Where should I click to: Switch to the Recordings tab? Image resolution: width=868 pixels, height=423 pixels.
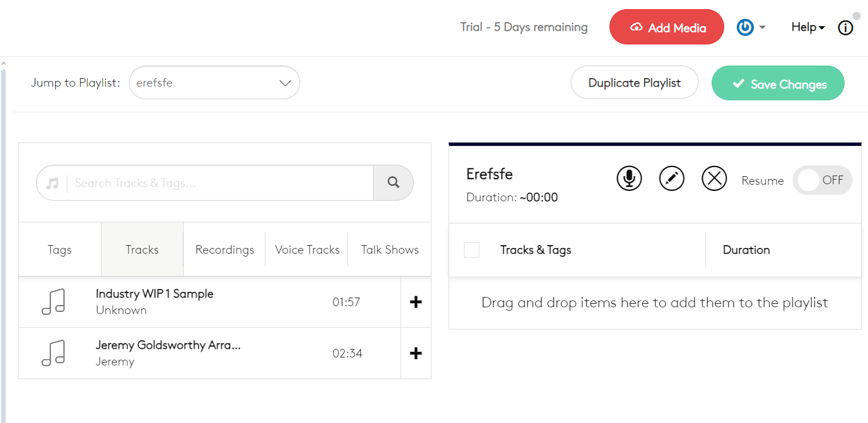tap(224, 250)
